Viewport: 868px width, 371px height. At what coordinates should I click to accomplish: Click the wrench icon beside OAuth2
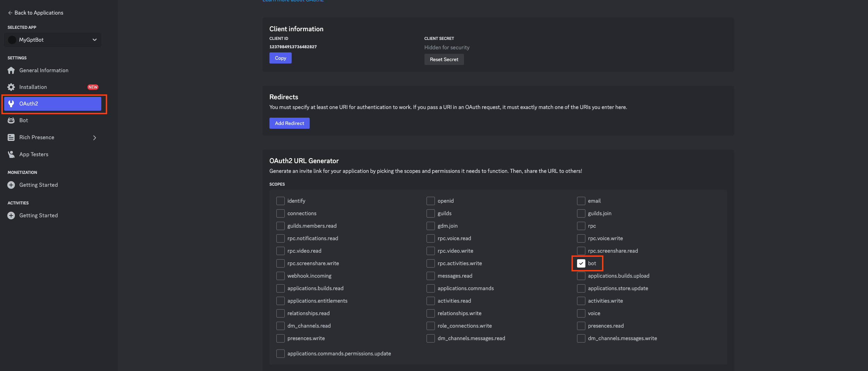(11, 104)
